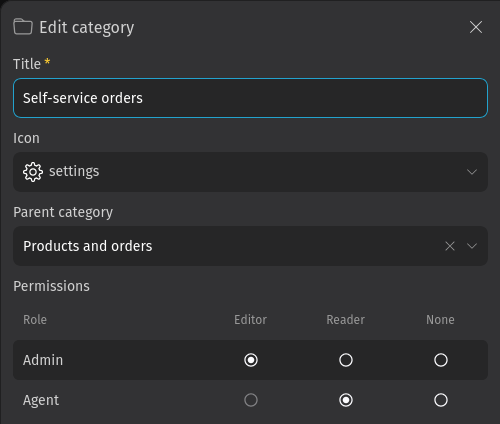Select Reader permission for Agent
This screenshot has width=500, height=424.
[346, 400]
